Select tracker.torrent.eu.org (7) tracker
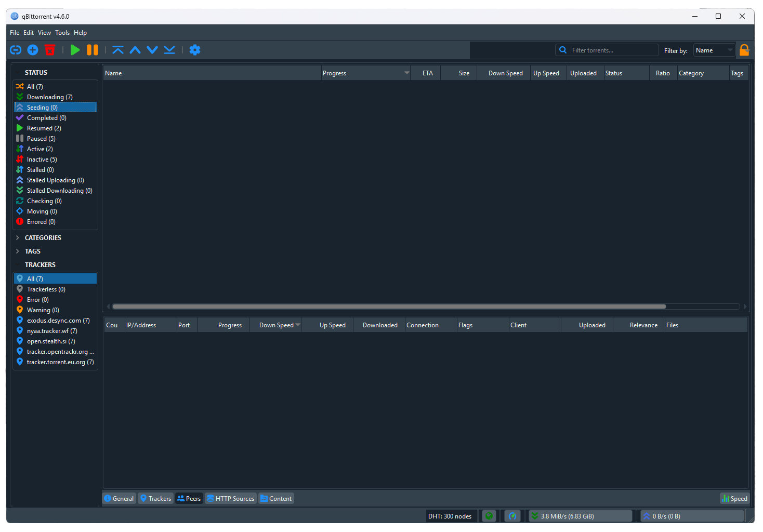763x532 pixels. (56, 362)
